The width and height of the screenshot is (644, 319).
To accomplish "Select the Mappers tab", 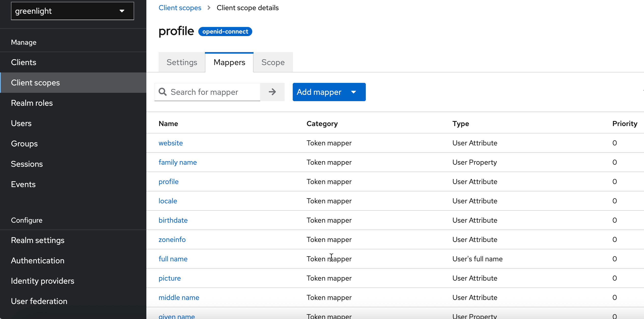I will 229,62.
